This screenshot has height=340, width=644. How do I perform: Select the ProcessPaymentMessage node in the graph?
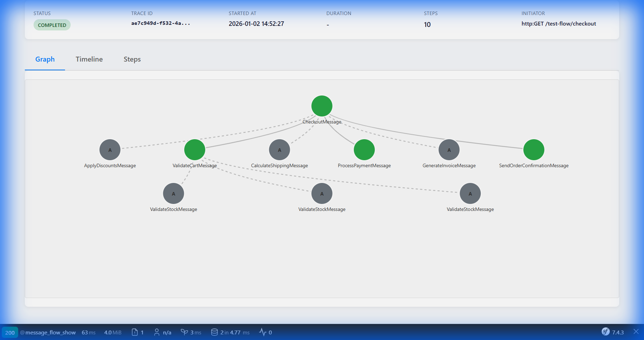[x=364, y=149]
